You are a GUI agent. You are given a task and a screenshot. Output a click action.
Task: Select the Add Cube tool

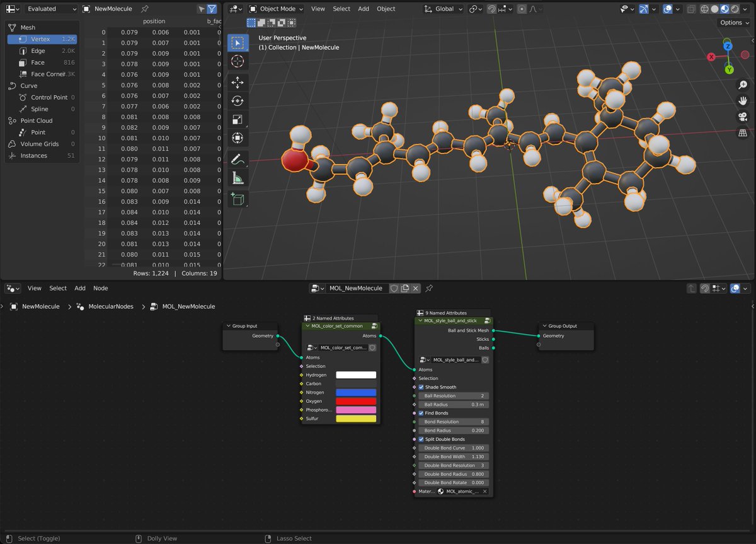tap(237, 199)
